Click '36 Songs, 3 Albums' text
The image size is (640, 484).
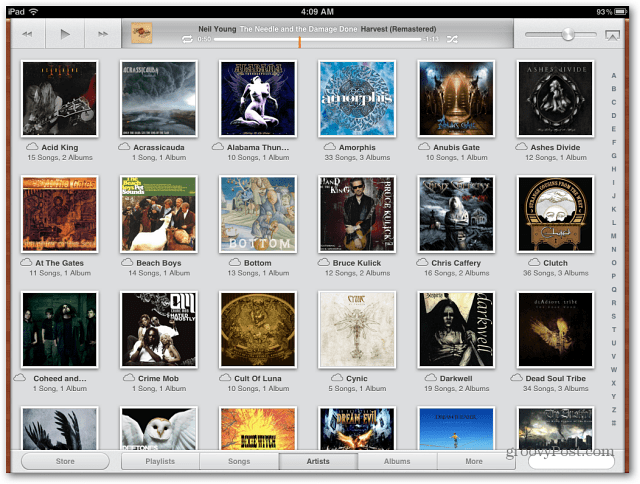[x=556, y=273]
